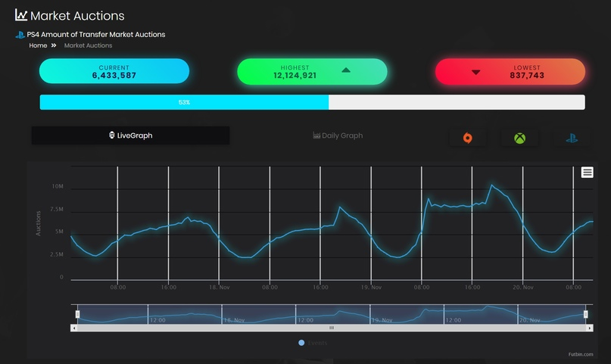The height and width of the screenshot is (364, 611).
Task: Click the navigator scrollbar left arrow
Action: pos(74,328)
